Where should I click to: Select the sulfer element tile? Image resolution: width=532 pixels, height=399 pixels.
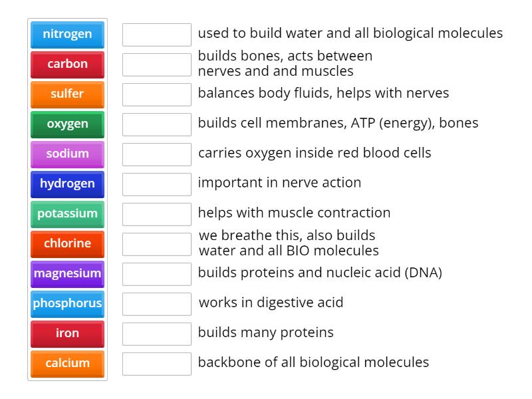66,94
